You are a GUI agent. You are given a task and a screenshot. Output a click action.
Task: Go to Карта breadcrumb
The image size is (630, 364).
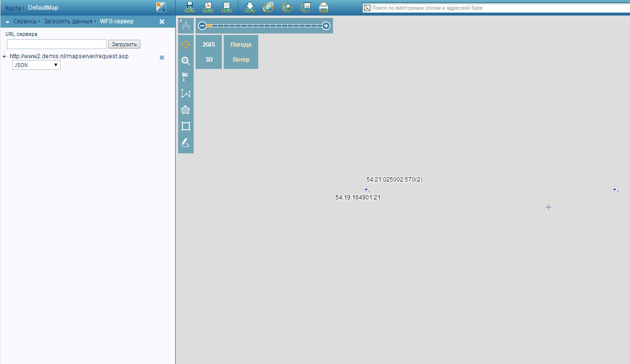click(13, 8)
